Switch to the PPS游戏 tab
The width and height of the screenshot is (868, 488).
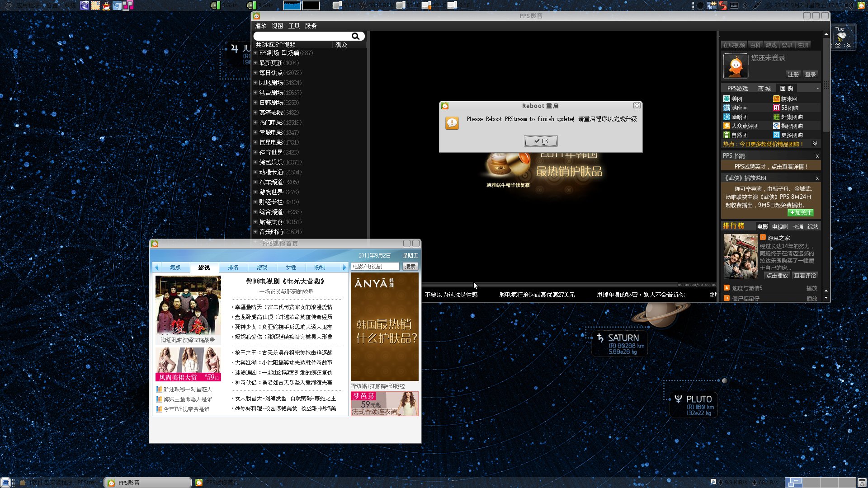pos(737,89)
